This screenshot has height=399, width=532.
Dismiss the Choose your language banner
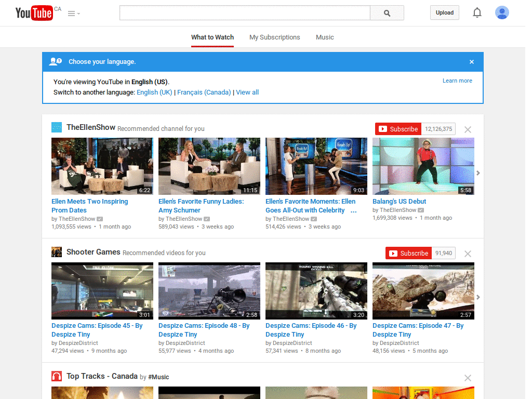472,62
